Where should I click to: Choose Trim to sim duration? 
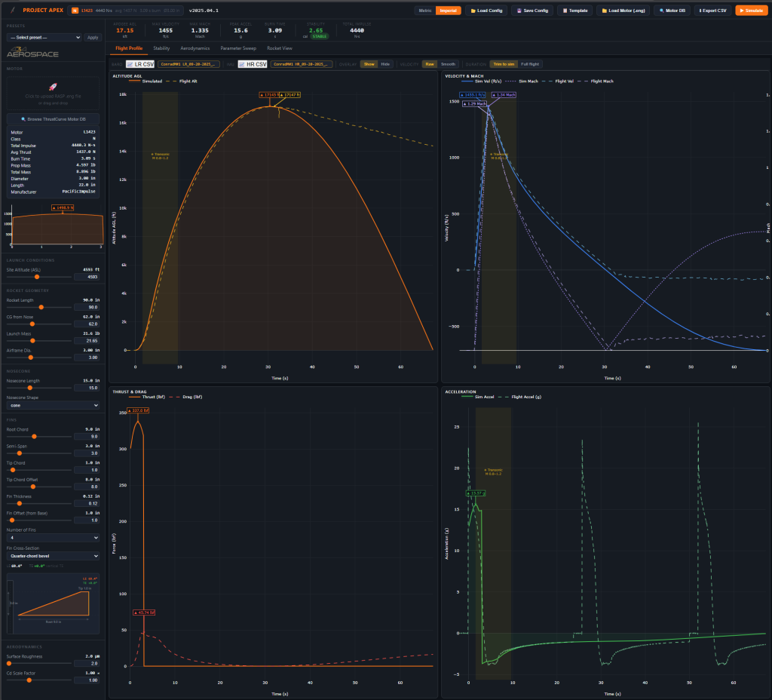pyautogui.click(x=504, y=64)
